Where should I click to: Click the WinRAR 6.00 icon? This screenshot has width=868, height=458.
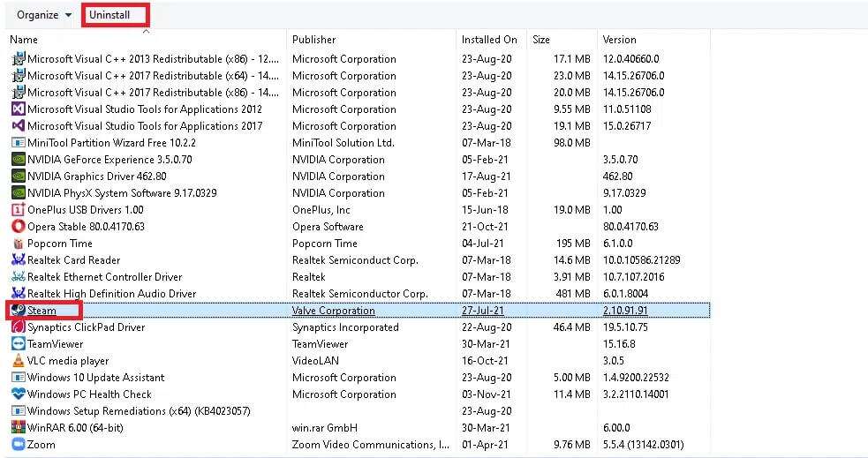19,428
